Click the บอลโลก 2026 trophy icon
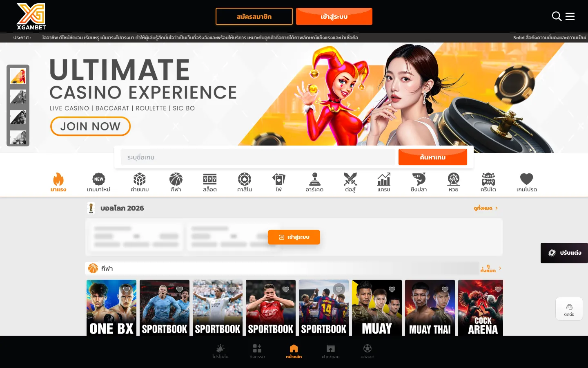 pyautogui.click(x=91, y=208)
